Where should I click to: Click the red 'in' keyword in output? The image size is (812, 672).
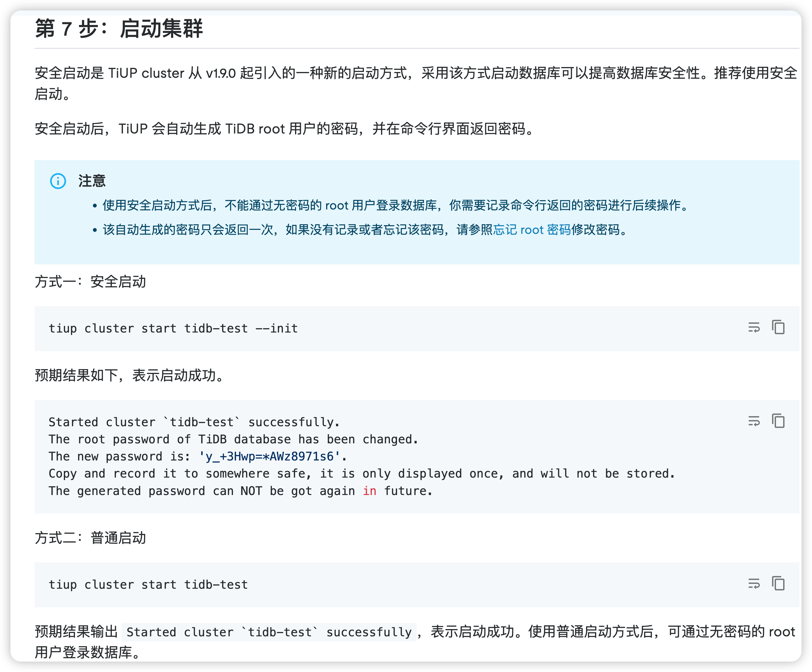click(369, 491)
